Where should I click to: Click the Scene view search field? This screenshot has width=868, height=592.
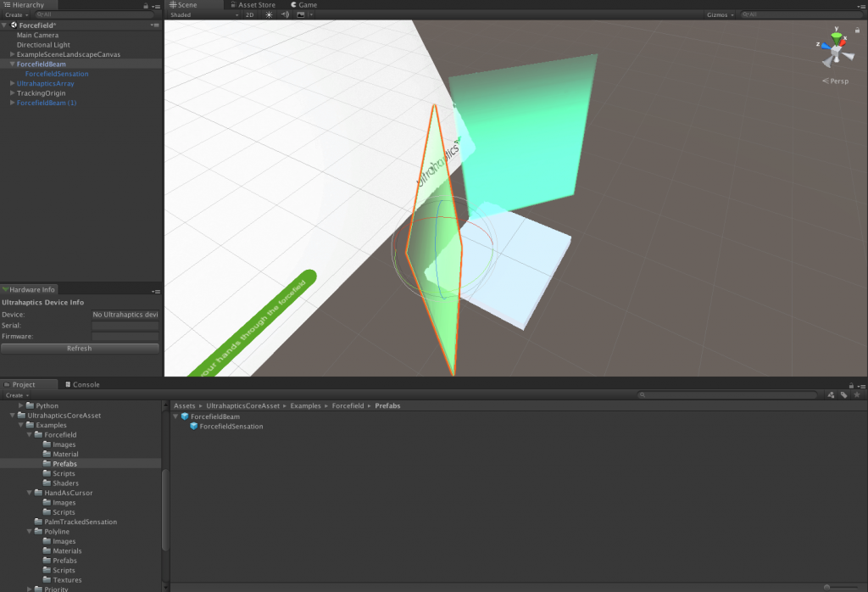pos(803,15)
